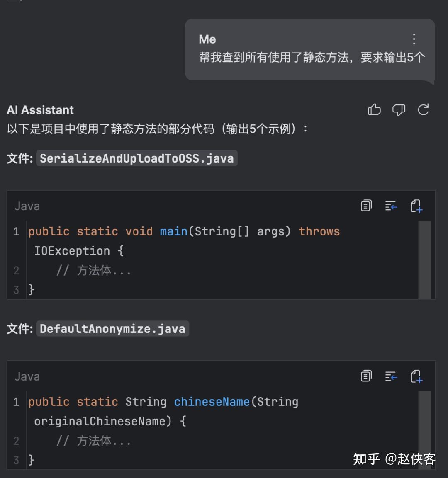Click line number 3 in second code block
The height and width of the screenshot is (478, 448).
coord(16,460)
